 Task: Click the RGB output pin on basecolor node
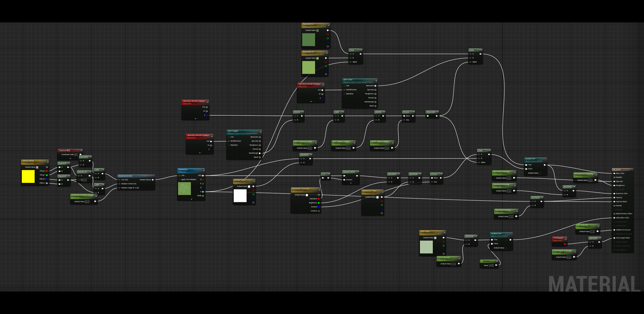(203, 176)
